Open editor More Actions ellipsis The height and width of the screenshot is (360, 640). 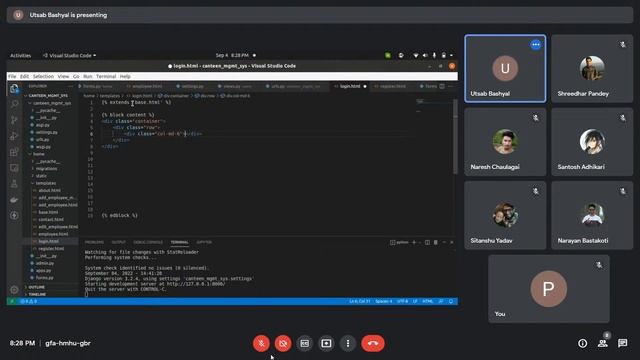[451, 86]
